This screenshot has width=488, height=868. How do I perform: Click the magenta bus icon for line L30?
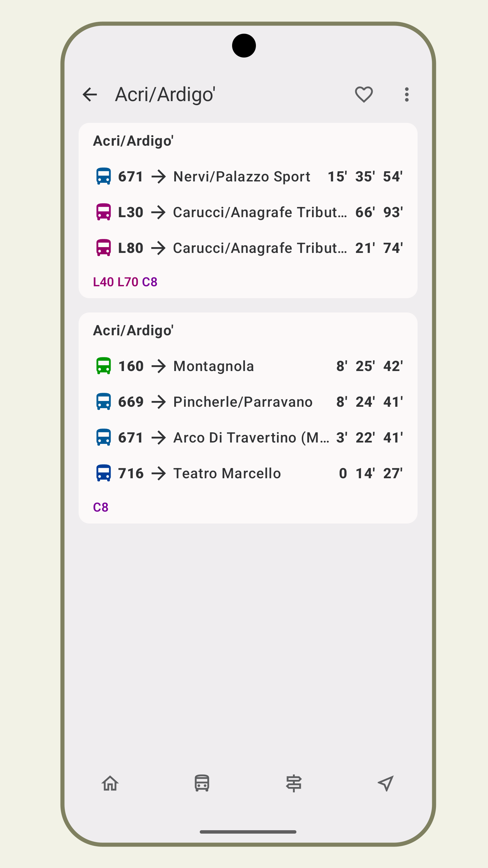tap(103, 212)
